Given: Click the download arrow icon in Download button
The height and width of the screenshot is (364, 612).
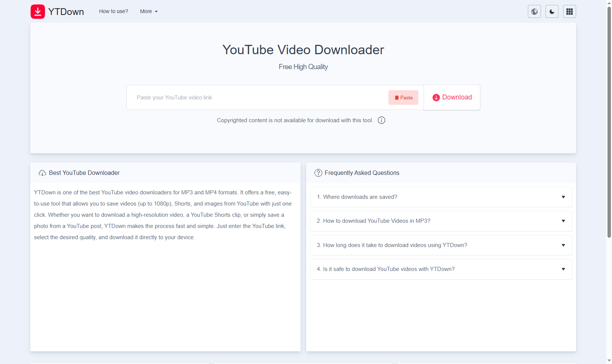Looking at the screenshot, I should click(436, 97).
